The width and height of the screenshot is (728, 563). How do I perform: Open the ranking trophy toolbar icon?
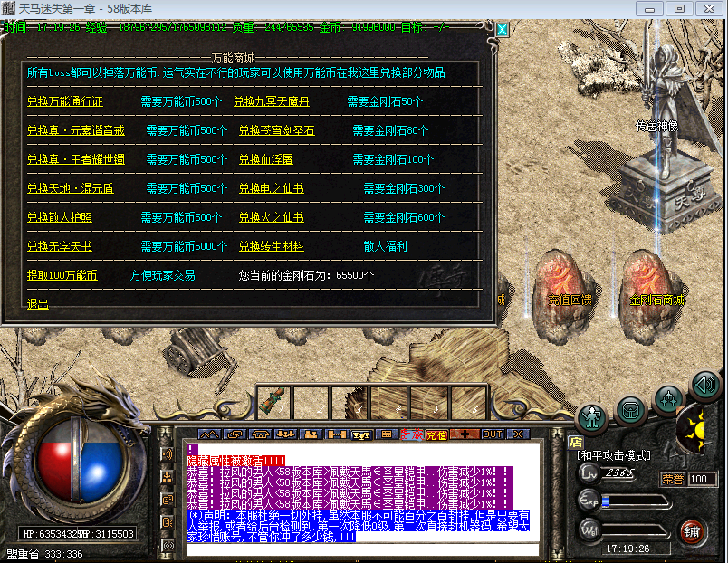pos(361,434)
